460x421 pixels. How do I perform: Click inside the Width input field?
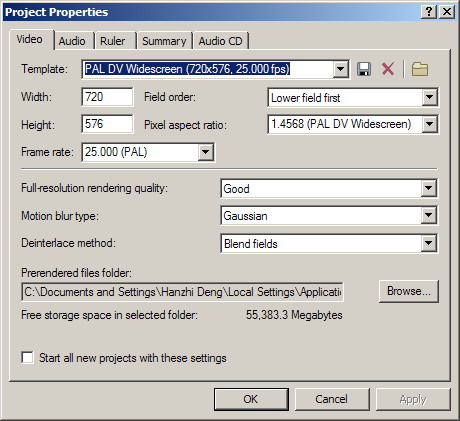click(107, 97)
